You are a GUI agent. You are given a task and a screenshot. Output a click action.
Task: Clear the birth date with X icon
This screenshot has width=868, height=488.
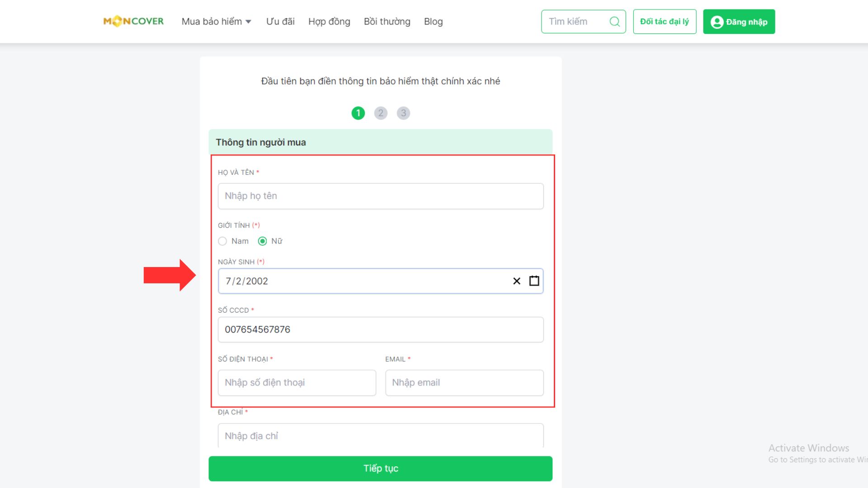(x=517, y=281)
